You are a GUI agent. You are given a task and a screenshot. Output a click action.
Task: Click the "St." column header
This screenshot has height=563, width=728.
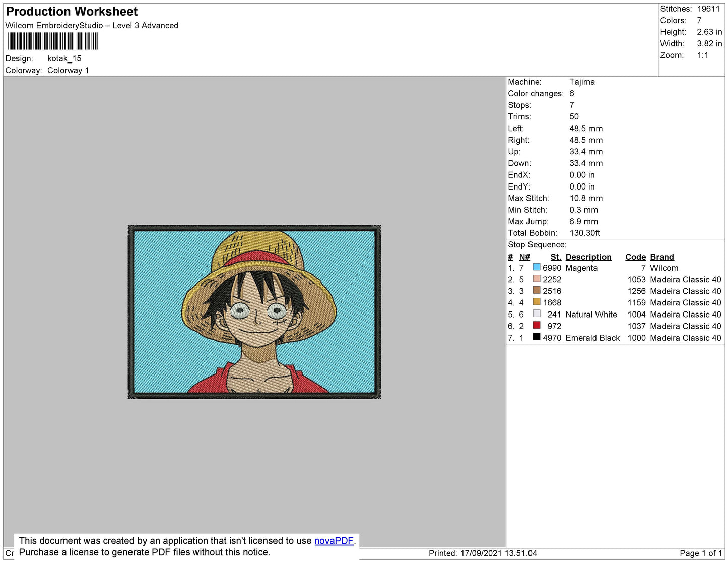click(x=556, y=257)
